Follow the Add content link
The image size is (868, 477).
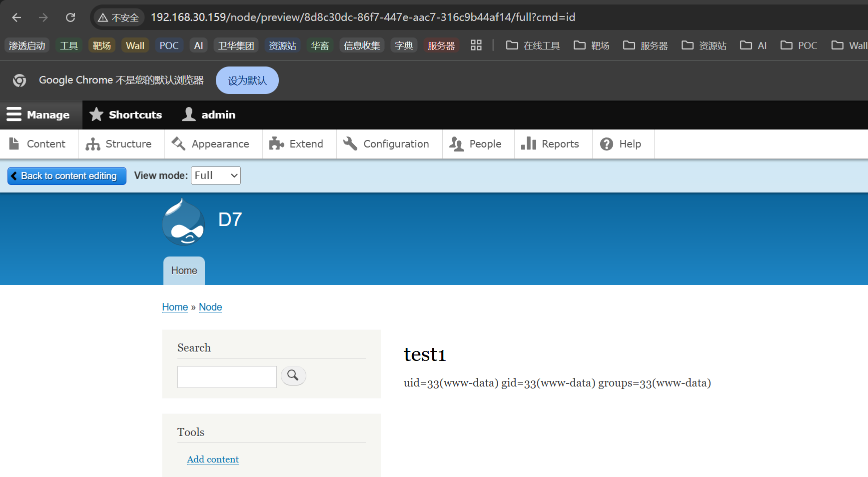click(213, 459)
